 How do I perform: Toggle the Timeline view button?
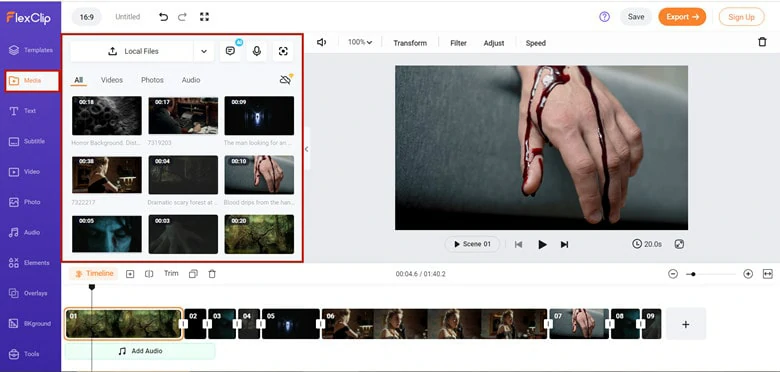point(94,274)
